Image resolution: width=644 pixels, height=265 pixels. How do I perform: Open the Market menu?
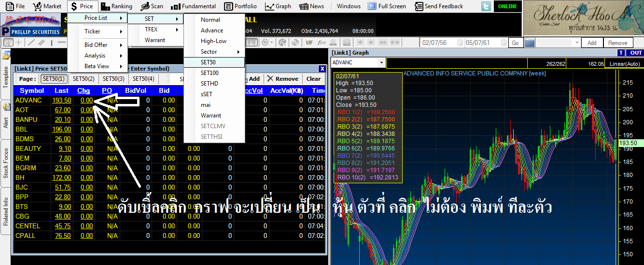click(x=47, y=6)
